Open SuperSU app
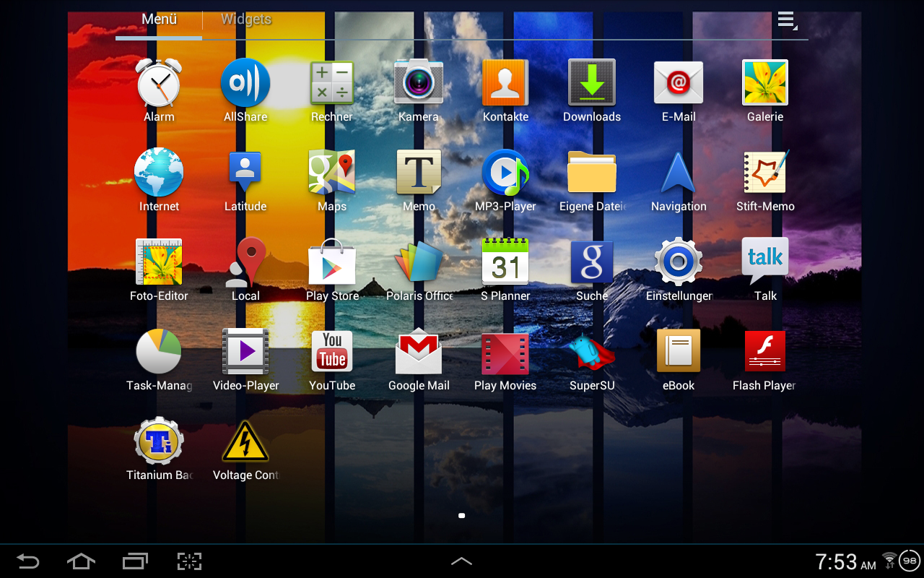 click(592, 353)
